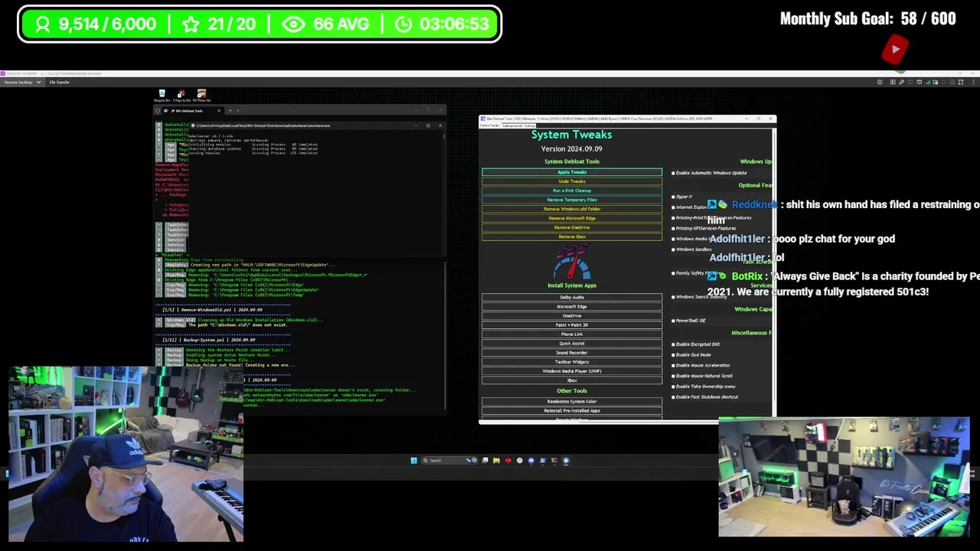Open File Explorer from the taskbar

pyautogui.click(x=496, y=461)
